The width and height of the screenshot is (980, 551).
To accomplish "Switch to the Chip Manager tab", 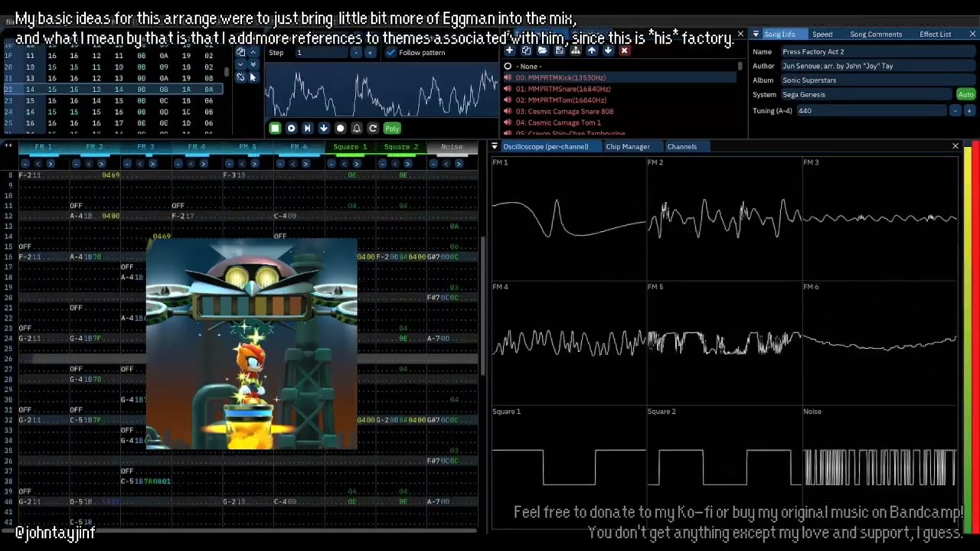I will tap(628, 146).
